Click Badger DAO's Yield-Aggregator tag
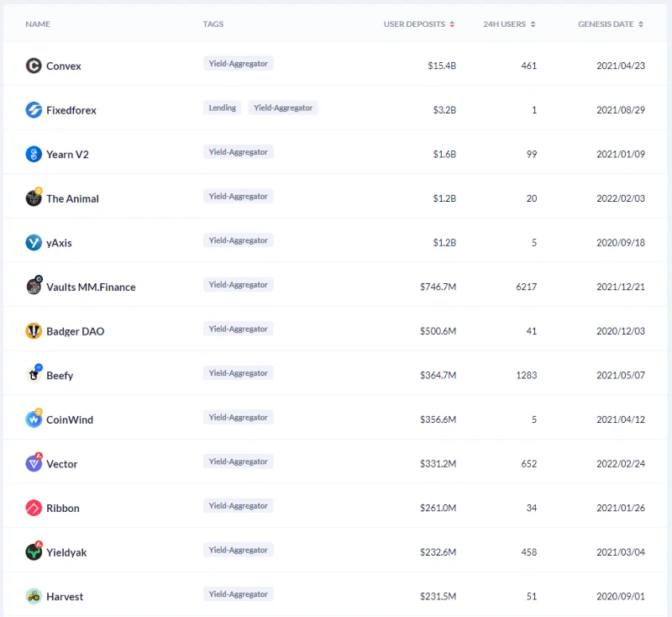This screenshot has height=617, width=672. coord(239,329)
